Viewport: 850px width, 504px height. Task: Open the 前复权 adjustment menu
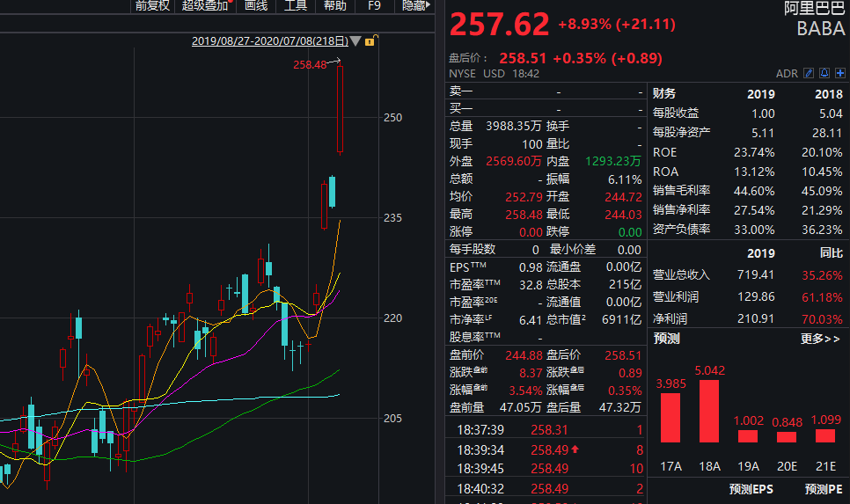[152, 5]
